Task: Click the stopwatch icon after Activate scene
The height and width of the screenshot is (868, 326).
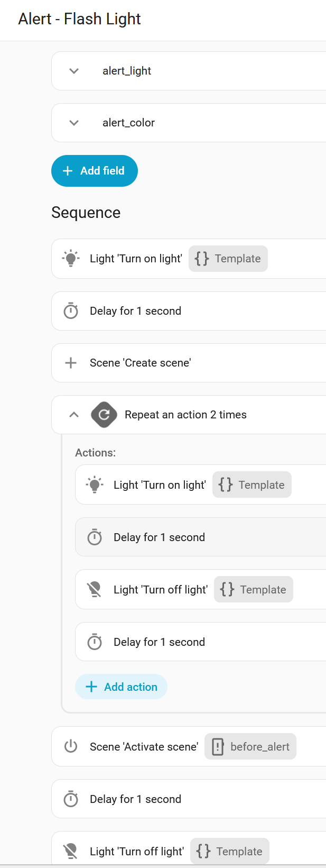Action: pos(71,799)
